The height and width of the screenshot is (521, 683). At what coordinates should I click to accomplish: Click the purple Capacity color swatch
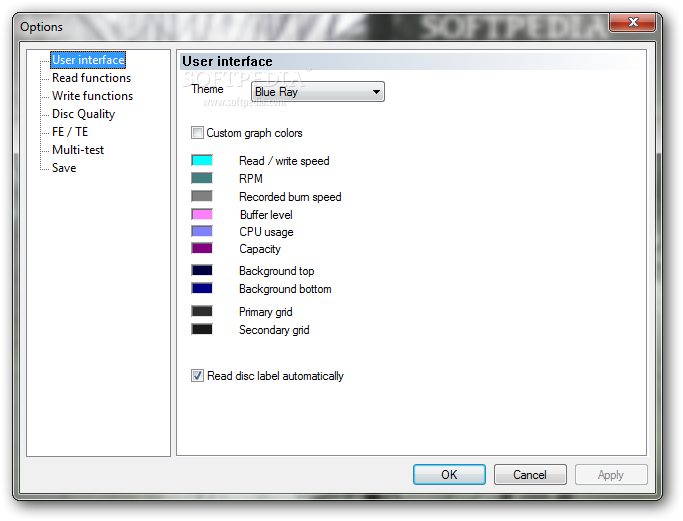(x=202, y=248)
